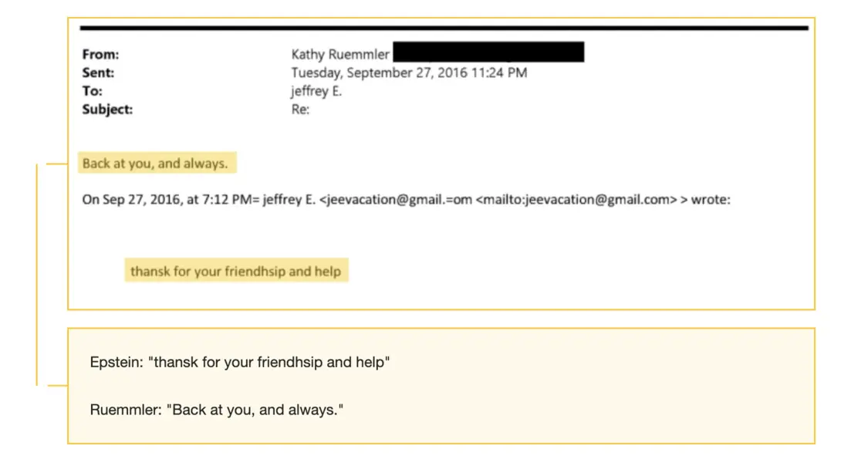Click 'On Sep 27, 2016, at 7:12 PM=' text
868x456 pixels.
(x=171, y=200)
